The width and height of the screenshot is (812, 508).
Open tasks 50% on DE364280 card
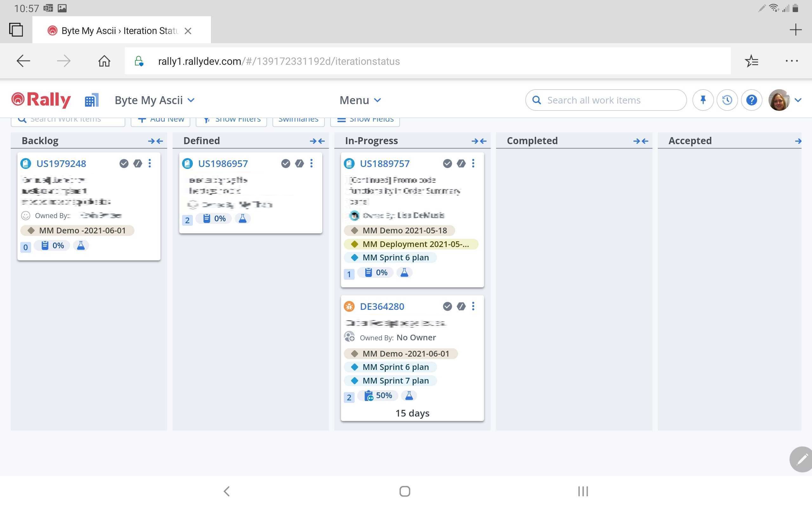[x=378, y=396]
